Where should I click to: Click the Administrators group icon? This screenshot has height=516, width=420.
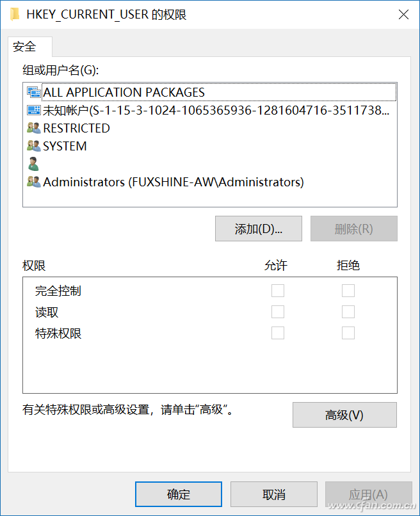coord(34,182)
